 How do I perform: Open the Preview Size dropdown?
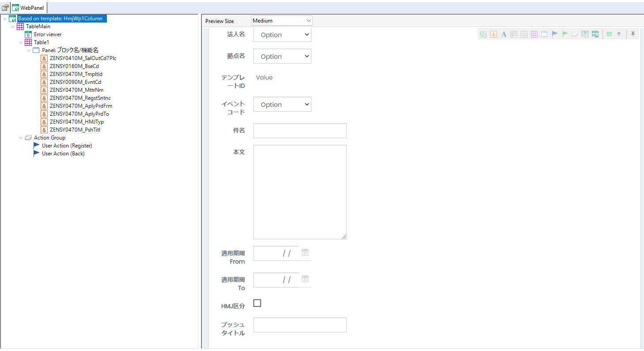coord(281,21)
